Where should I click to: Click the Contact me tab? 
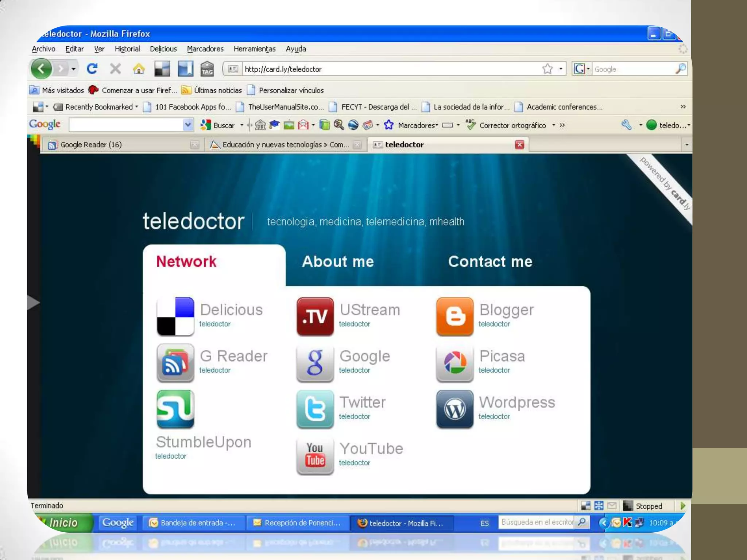490,261
